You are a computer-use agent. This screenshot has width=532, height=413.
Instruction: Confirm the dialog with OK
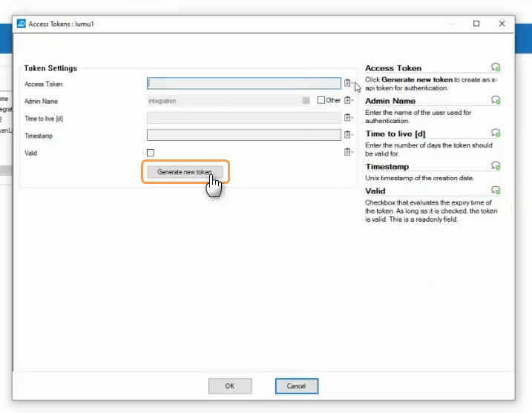(229, 386)
